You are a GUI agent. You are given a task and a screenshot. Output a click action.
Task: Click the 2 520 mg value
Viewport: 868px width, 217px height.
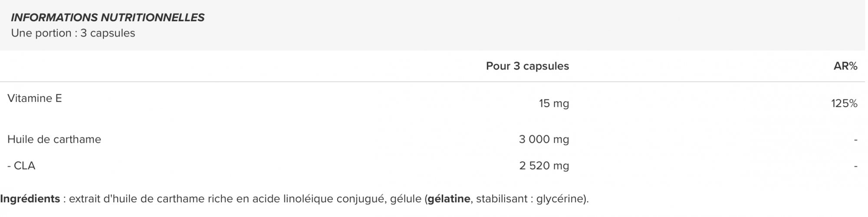[x=544, y=166]
